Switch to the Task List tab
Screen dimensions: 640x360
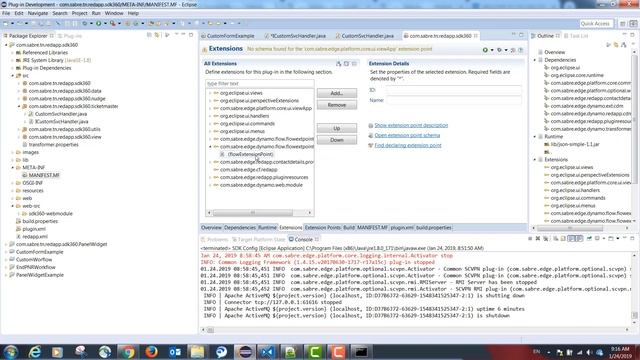click(576, 36)
